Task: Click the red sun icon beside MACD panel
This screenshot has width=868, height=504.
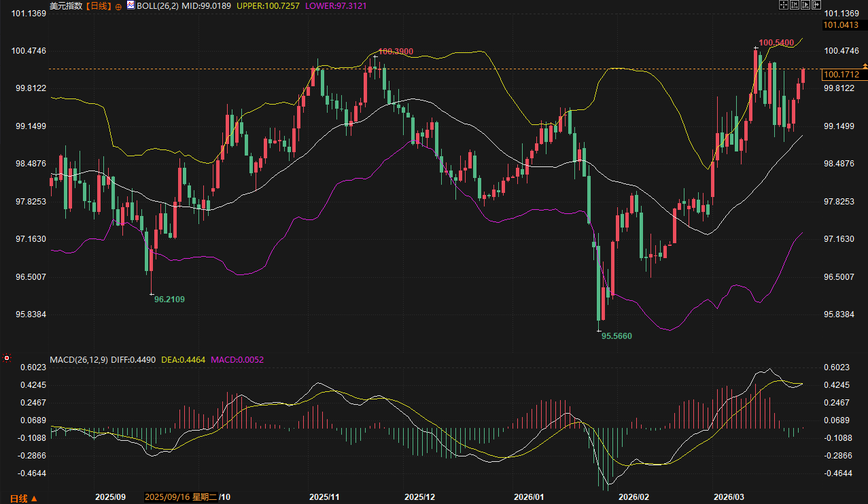Action: click(x=7, y=358)
